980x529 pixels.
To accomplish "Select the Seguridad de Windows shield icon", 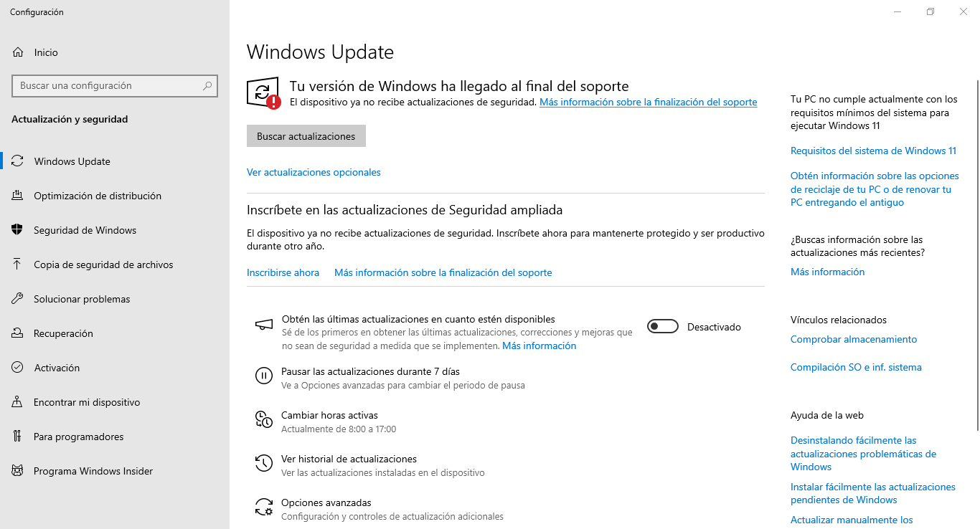I will (x=18, y=230).
